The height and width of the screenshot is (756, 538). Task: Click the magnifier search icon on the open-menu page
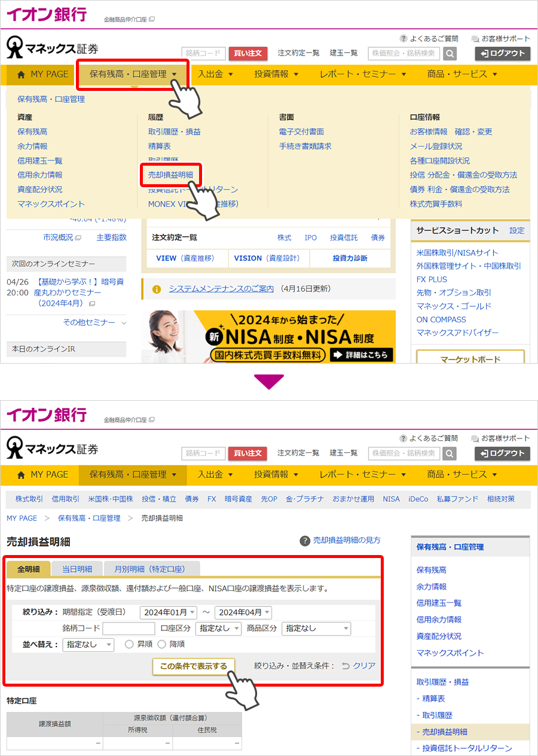coord(450,53)
